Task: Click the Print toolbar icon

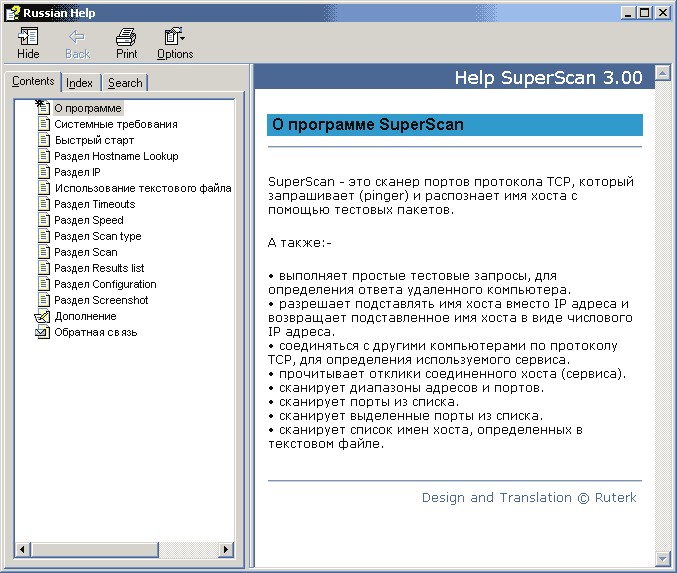Action: pyautogui.click(x=126, y=37)
